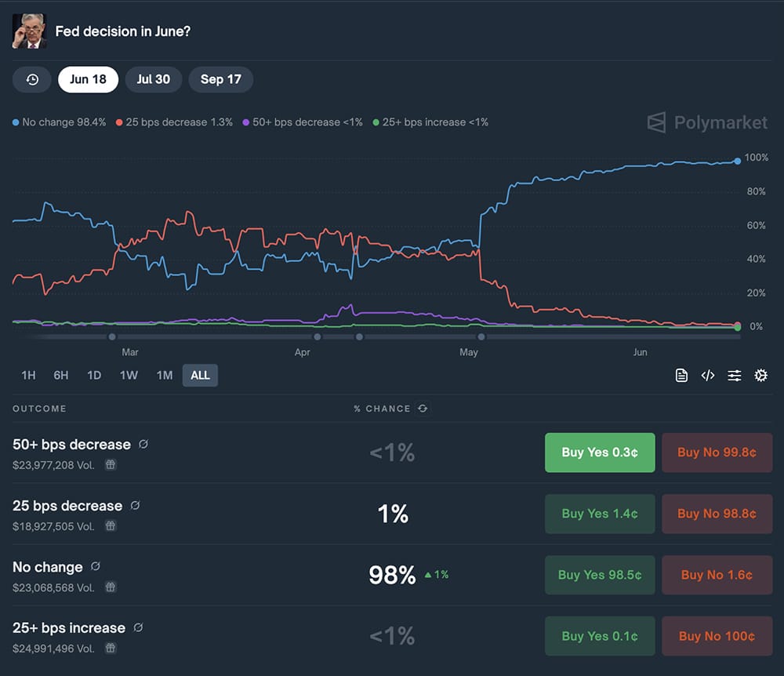Image resolution: width=784 pixels, height=676 pixels.
Task: Open the document rules icon
Action: tap(681, 376)
